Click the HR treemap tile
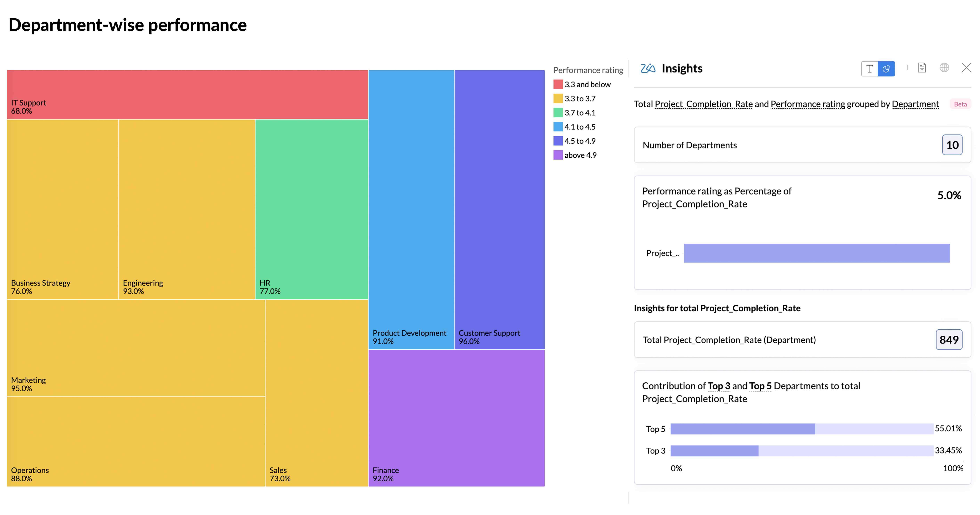Screen dimensions: 980x515 (x=312, y=210)
